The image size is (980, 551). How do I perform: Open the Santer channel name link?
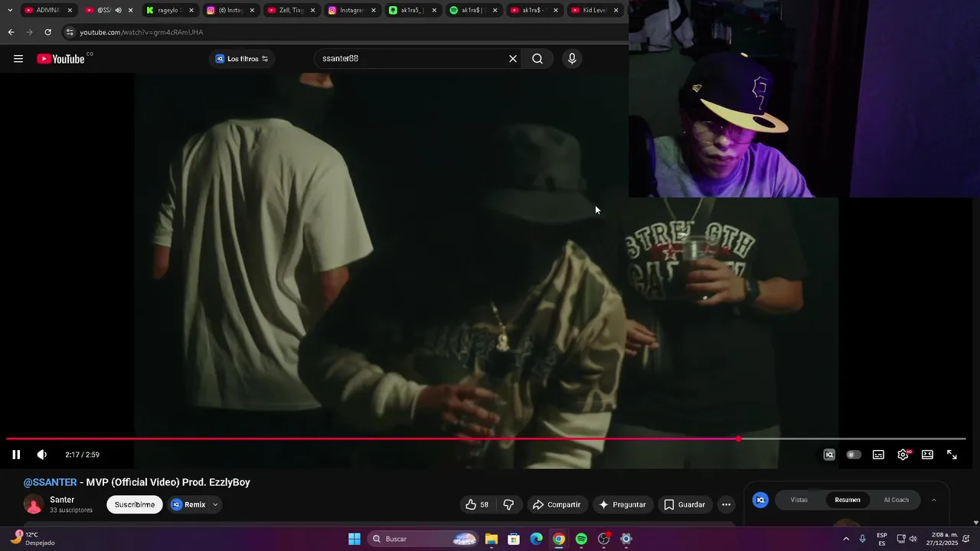pyautogui.click(x=62, y=500)
